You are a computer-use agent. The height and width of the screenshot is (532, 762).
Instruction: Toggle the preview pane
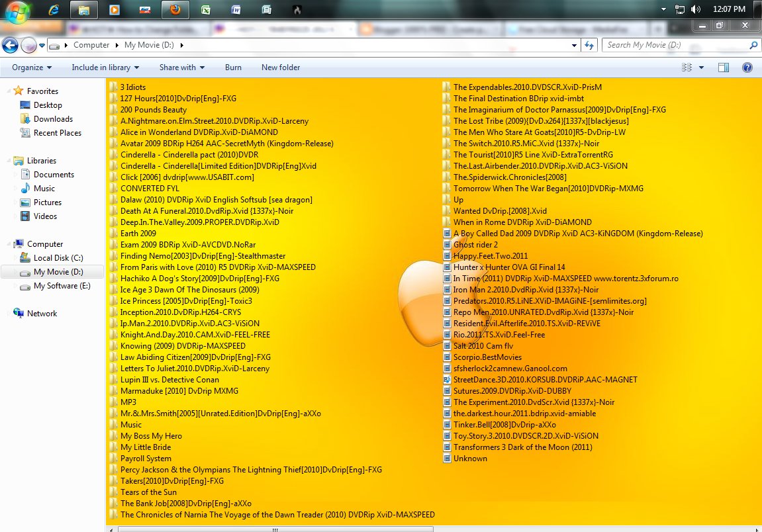tap(724, 67)
